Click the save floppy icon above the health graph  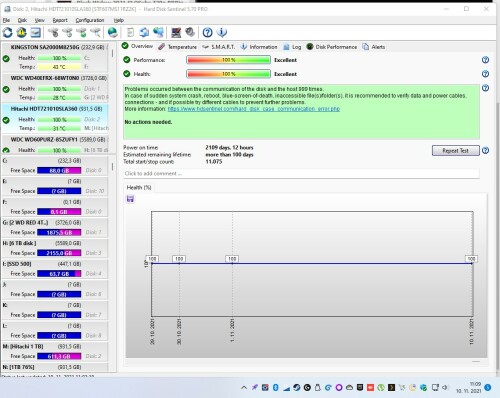tap(130, 199)
